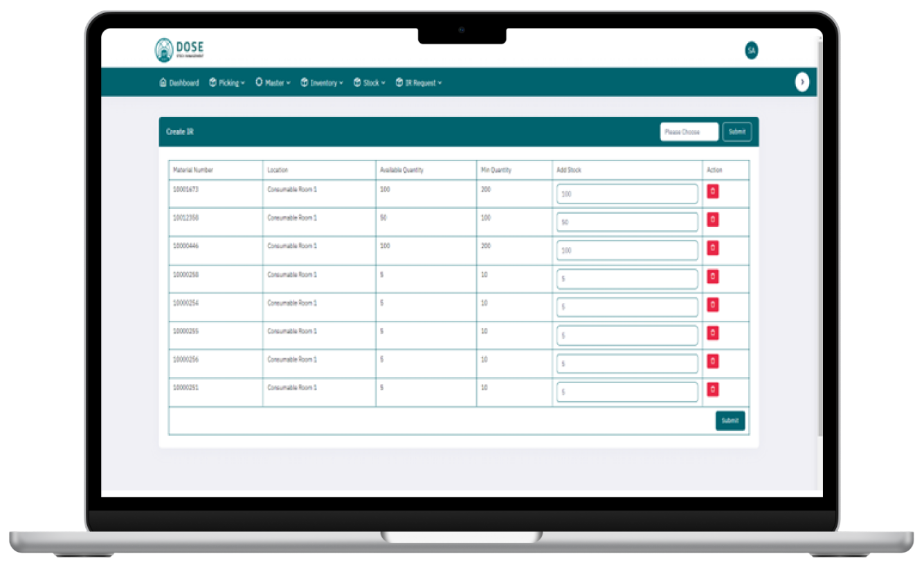Delete row for material 10001673
The height and width of the screenshot is (563, 924).
pyautogui.click(x=712, y=192)
